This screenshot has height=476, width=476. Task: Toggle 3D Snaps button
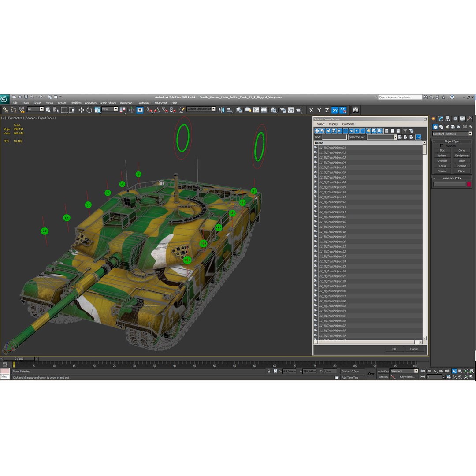(x=149, y=110)
